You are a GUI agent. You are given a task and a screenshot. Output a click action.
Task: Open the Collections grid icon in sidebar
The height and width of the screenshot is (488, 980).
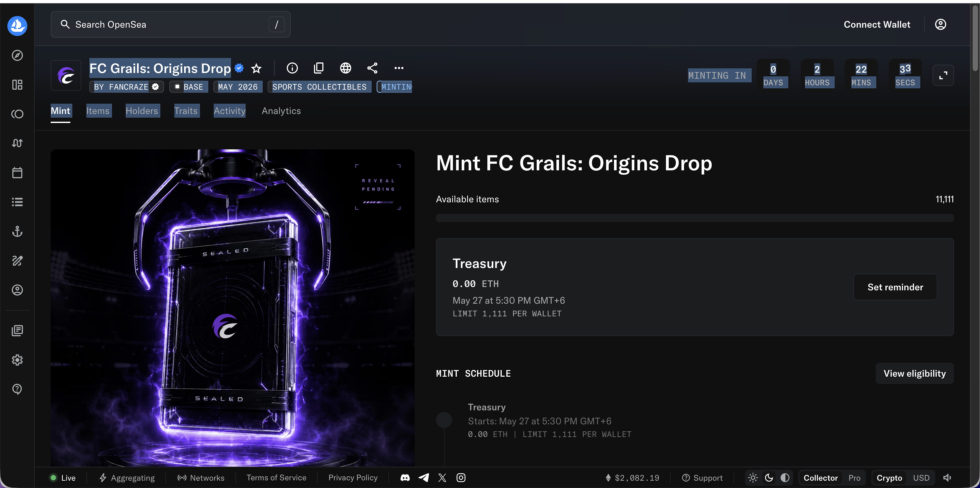(x=17, y=84)
